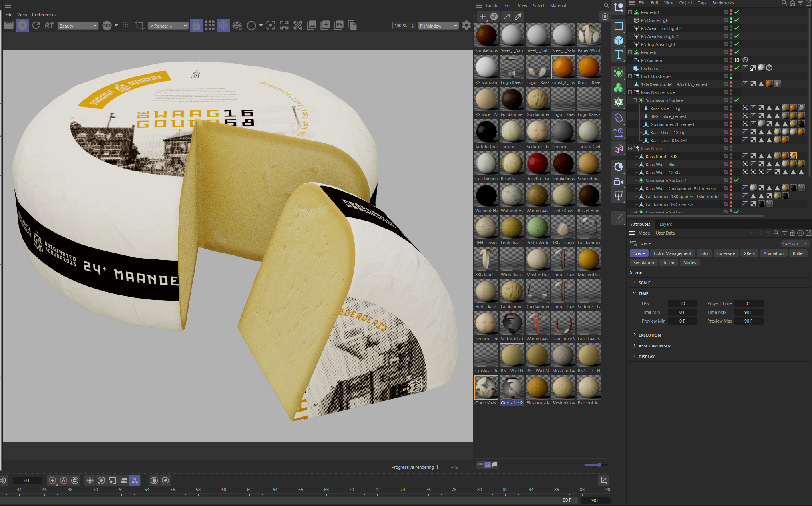Toggle enable checkmark for Subdivision Surface.1
Image resolution: width=812 pixels, height=506 pixels.
pos(736,180)
